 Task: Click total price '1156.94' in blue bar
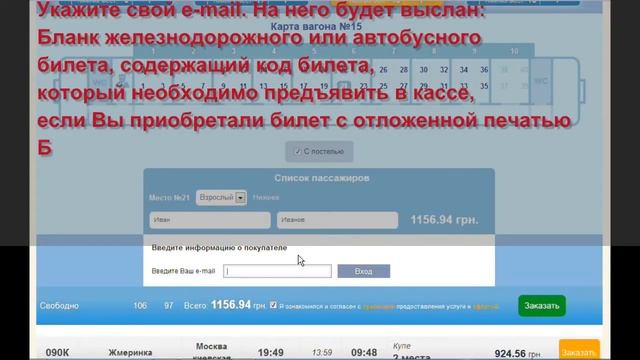coord(231,305)
